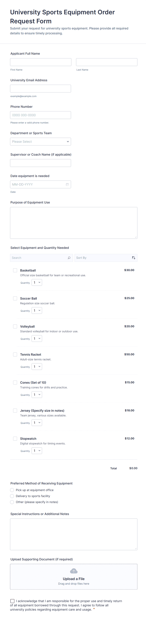Click the sort order icon

pyautogui.click(x=134, y=258)
